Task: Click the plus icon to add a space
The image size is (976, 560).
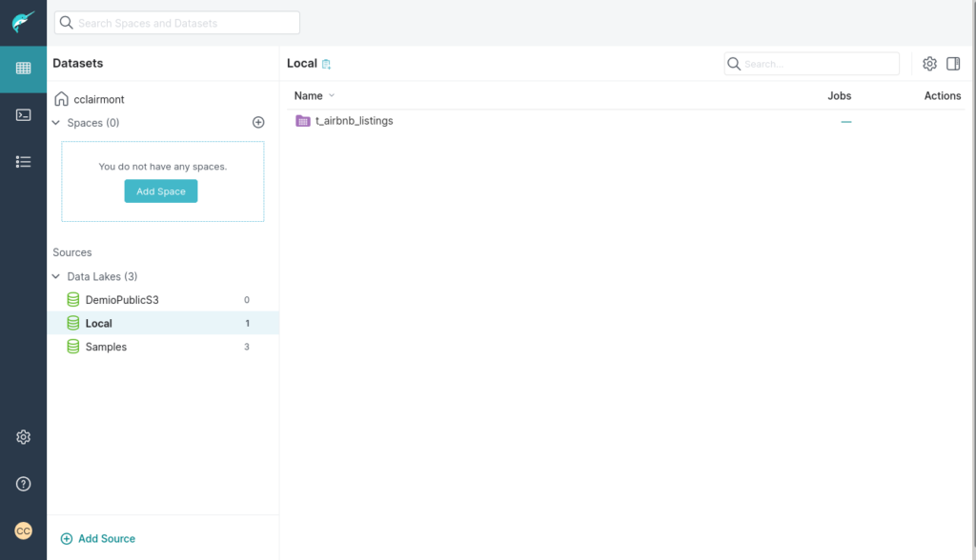Action: tap(257, 123)
